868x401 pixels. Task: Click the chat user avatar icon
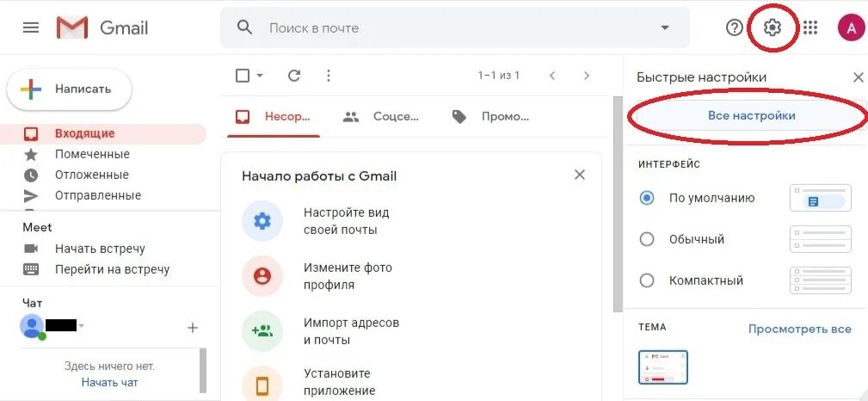coord(32,326)
